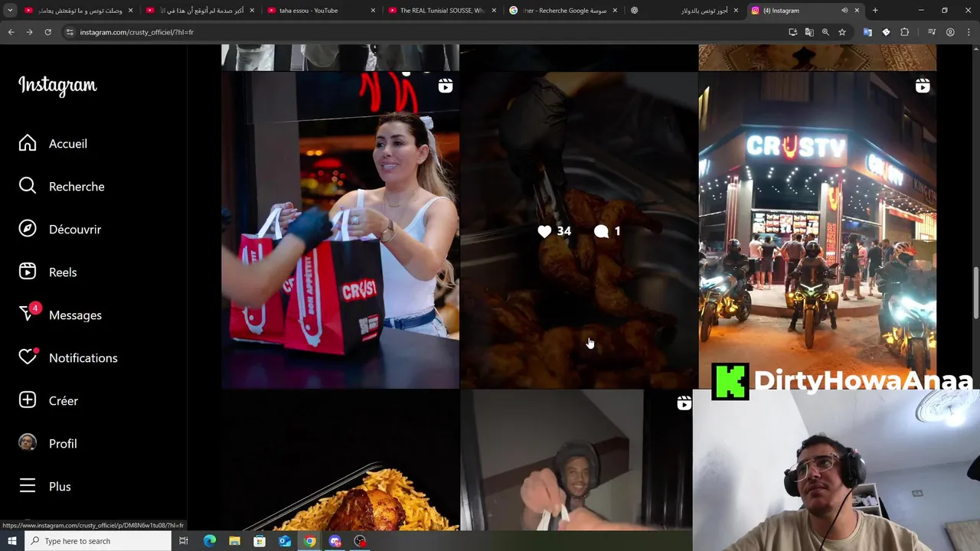Image resolution: width=980 pixels, height=551 pixels.
Task: Open the hovered fried chicken post
Action: [x=579, y=230]
